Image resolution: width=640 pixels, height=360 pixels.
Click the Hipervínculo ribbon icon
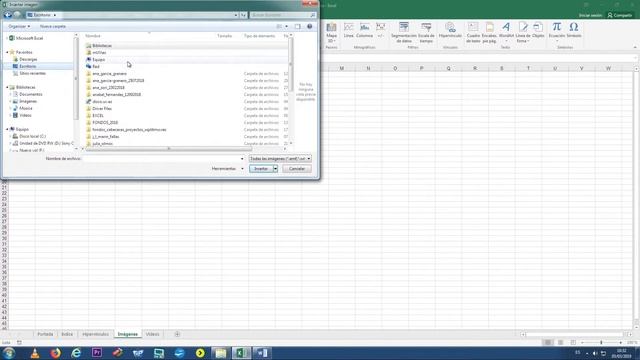pyautogui.click(x=450, y=30)
